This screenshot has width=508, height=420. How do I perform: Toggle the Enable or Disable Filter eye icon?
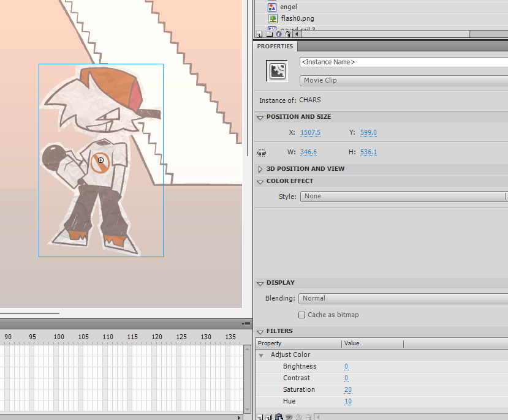pyautogui.click(x=289, y=417)
